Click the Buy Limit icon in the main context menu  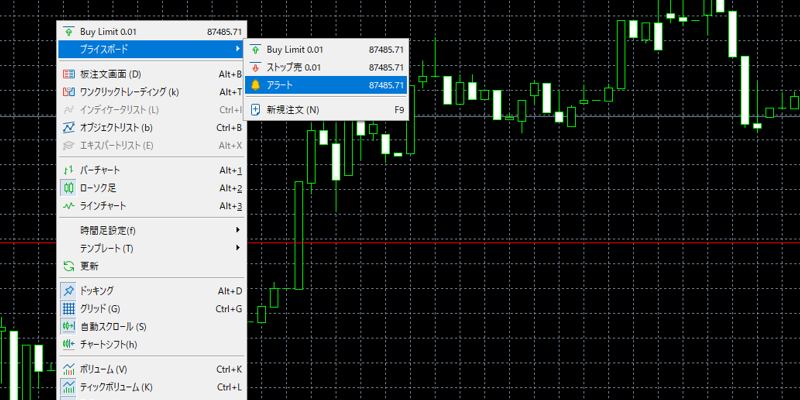tap(68, 31)
